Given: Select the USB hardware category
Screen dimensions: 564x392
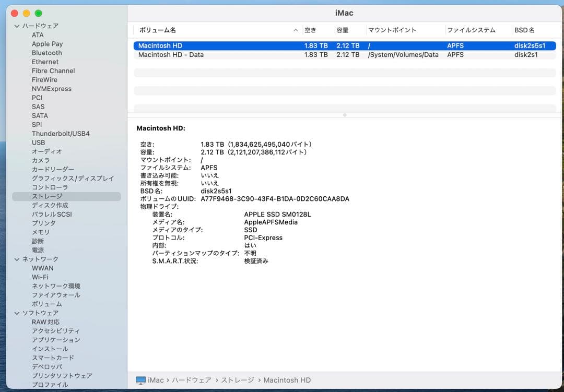Looking at the screenshot, I should 38,142.
